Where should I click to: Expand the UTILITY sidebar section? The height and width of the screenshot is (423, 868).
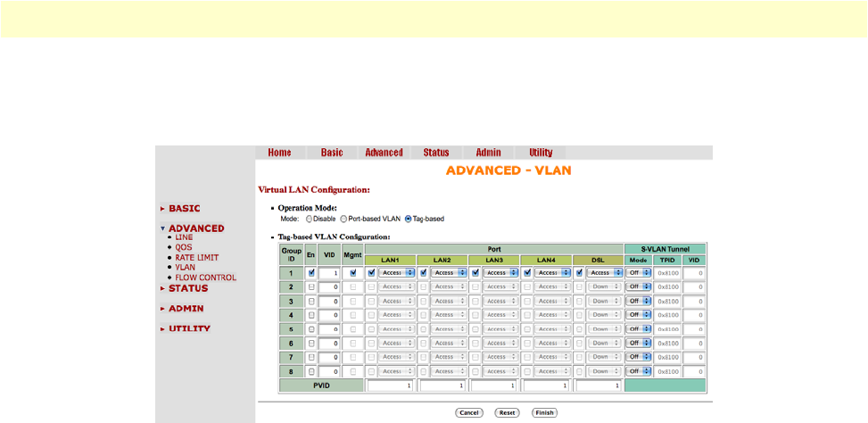click(189, 329)
